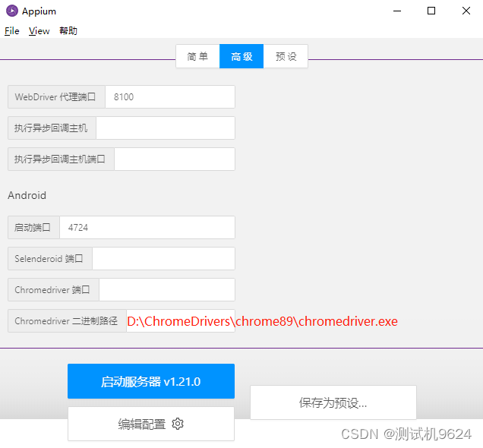This screenshot has width=483, height=448.
Task: Select the 高级 tab
Action: click(241, 56)
